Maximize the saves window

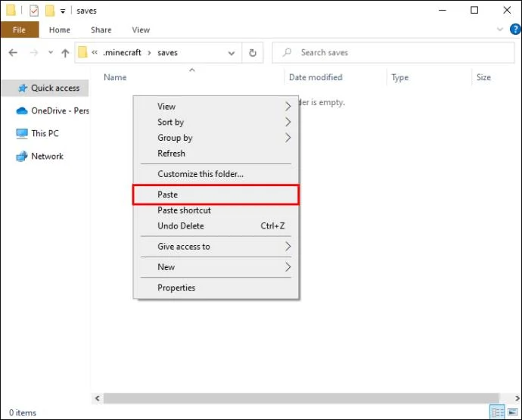pyautogui.click(x=474, y=11)
